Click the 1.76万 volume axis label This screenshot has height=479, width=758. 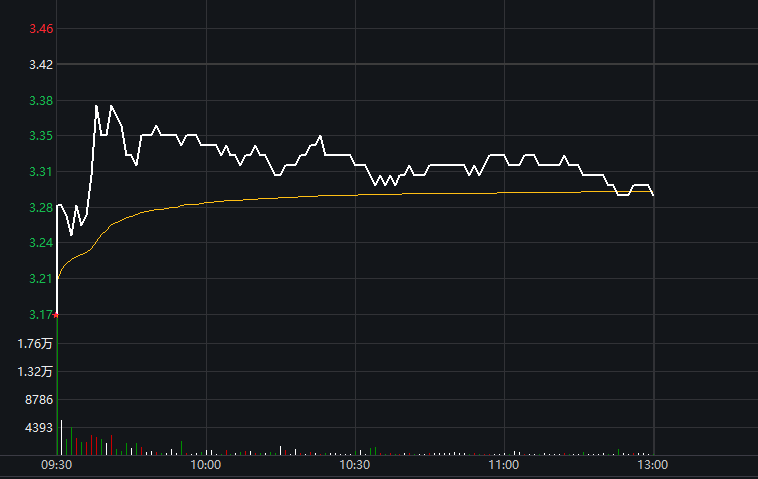35,344
